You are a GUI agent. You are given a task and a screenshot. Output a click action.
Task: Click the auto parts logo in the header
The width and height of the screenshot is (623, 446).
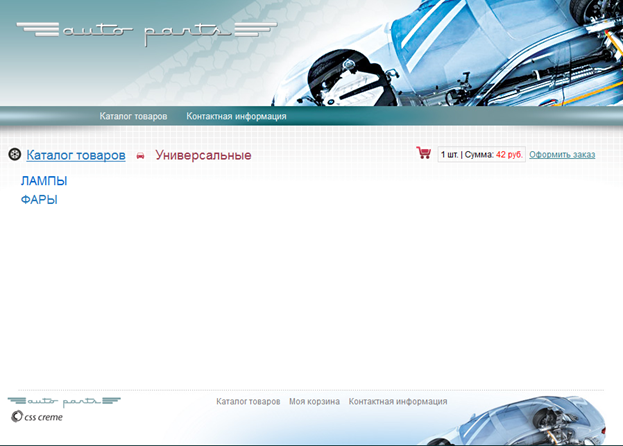click(136, 32)
